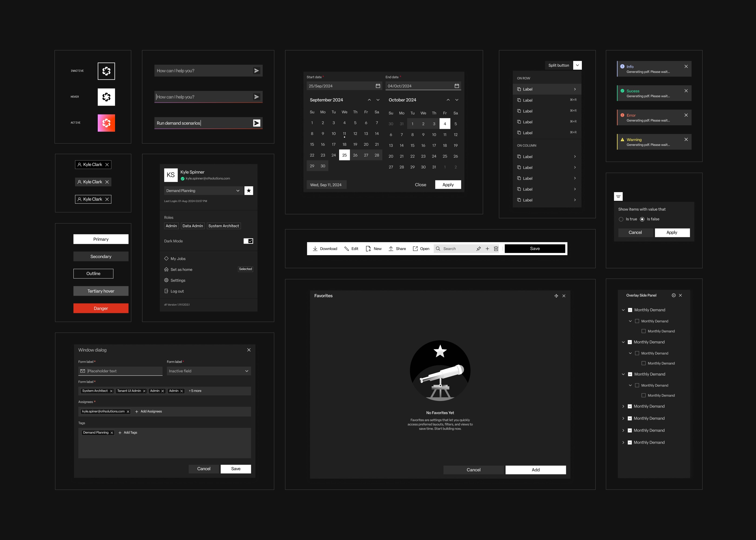Send the Run demand scenarios prompt

pos(256,123)
